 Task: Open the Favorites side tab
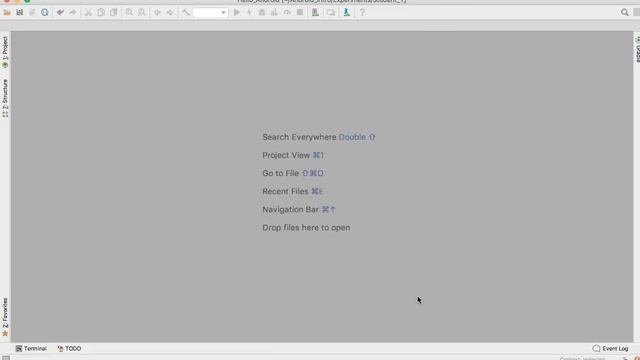coord(5,317)
